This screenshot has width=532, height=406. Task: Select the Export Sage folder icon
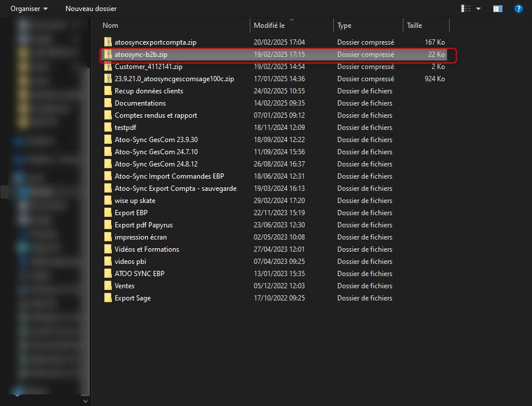(108, 298)
